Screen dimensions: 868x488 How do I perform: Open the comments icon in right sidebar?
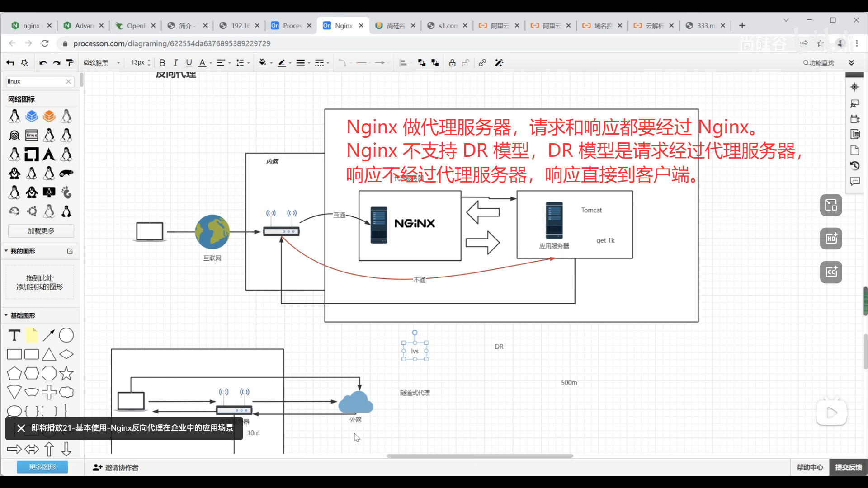[x=854, y=182]
